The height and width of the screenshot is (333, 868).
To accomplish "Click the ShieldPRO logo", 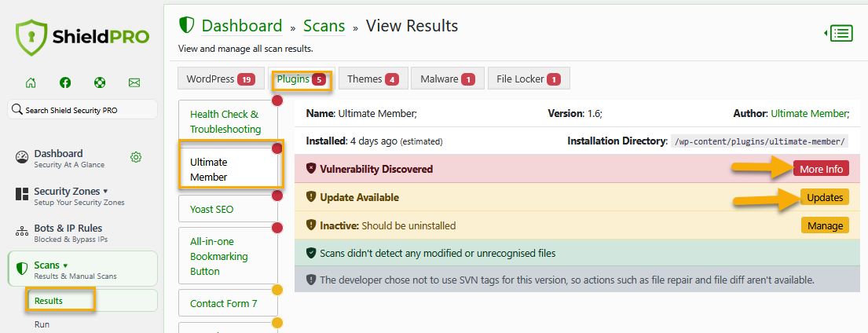I will [82, 38].
